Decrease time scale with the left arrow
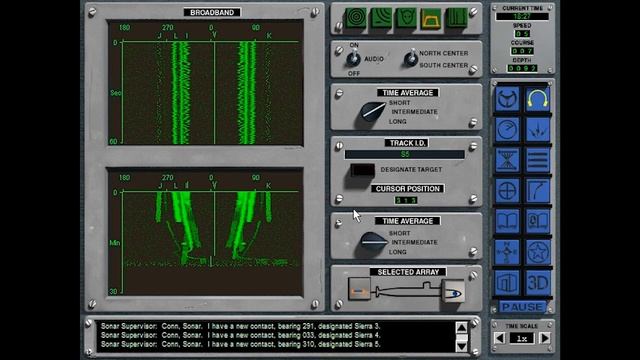Screen dimensions: 640x360 500,338
